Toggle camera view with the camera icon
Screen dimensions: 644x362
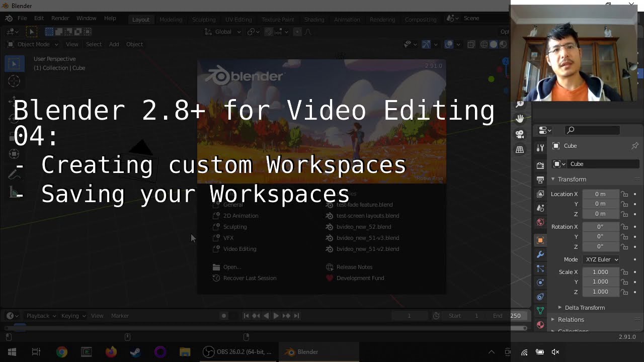point(520,134)
